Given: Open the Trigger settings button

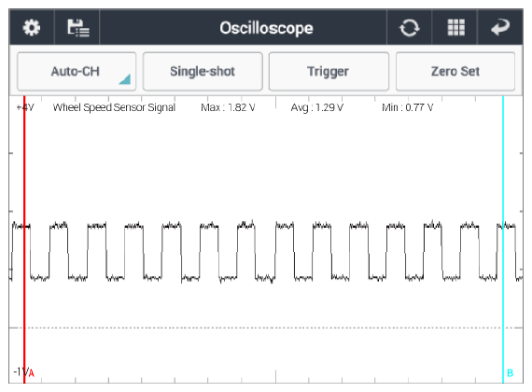Looking at the screenshot, I should [x=329, y=71].
